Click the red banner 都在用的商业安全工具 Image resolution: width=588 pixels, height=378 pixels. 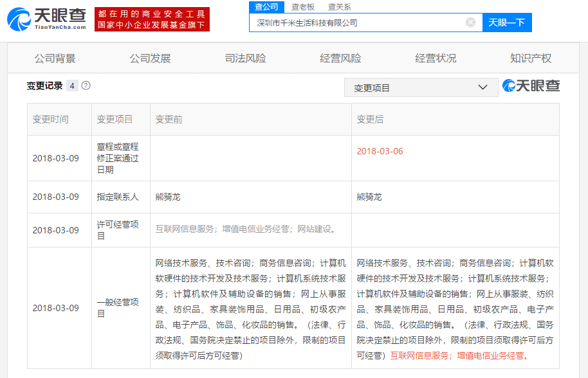152,19
